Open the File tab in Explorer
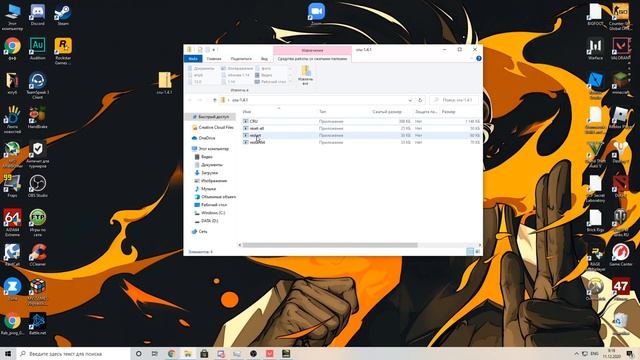 (193, 59)
